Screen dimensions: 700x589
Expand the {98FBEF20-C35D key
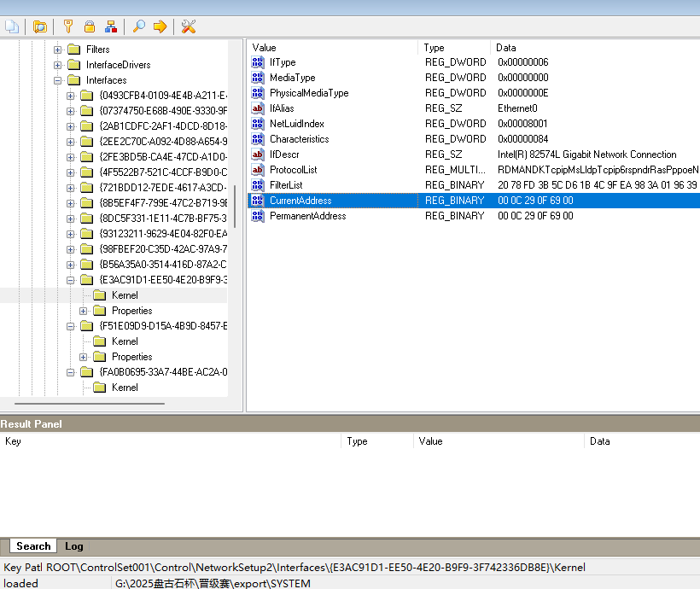tap(71, 249)
